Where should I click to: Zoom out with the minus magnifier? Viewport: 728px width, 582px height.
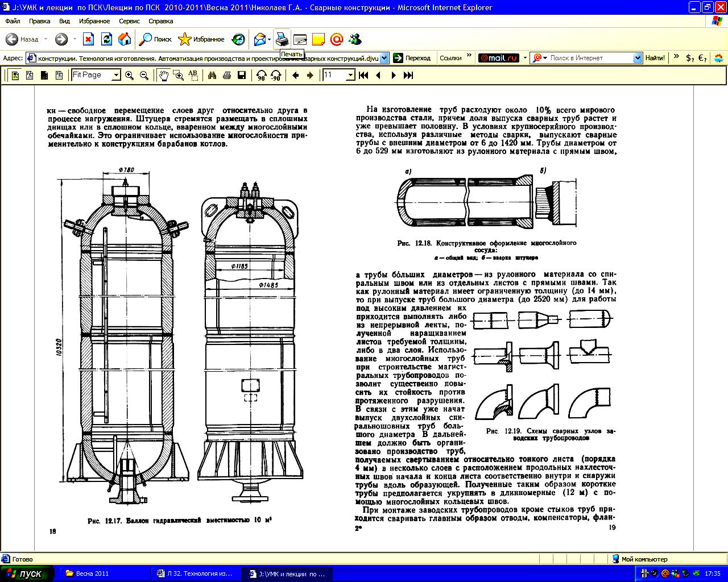(144, 75)
